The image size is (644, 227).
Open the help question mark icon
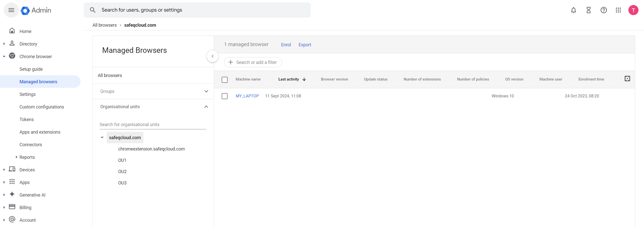[x=603, y=10]
